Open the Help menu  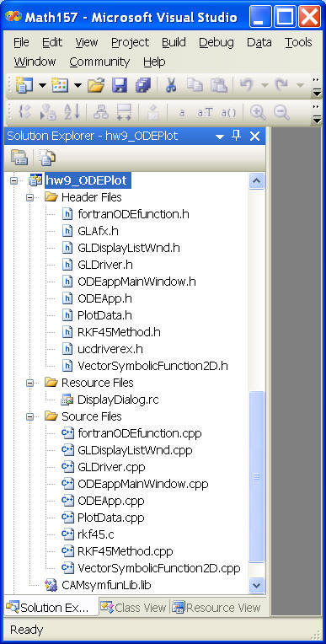pyautogui.click(x=154, y=62)
